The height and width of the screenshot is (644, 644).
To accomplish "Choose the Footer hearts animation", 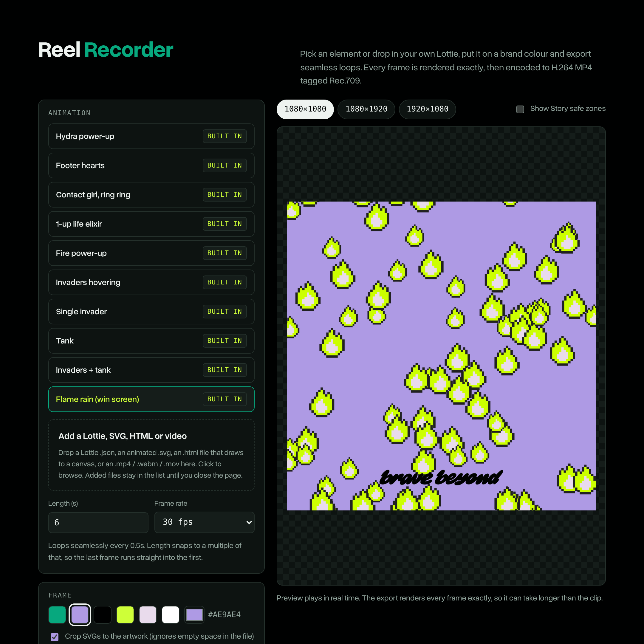I will [151, 166].
